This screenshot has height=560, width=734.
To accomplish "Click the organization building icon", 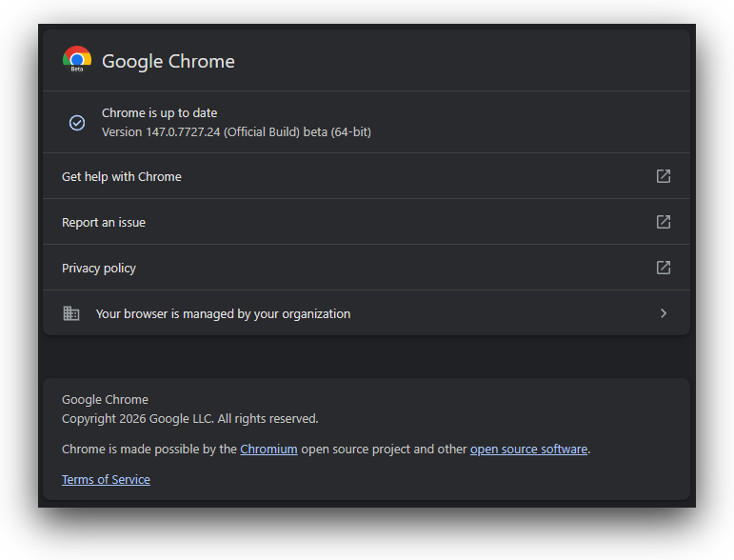I will [x=71, y=313].
